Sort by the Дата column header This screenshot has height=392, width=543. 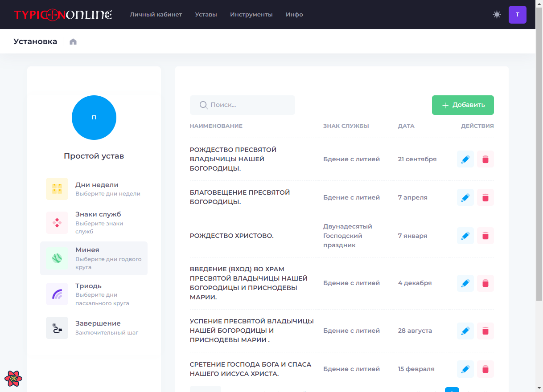[x=406, y=126]
